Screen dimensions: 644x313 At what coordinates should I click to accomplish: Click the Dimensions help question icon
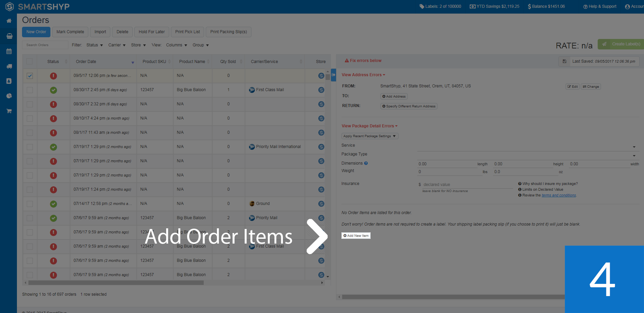(x=366, y=163)
